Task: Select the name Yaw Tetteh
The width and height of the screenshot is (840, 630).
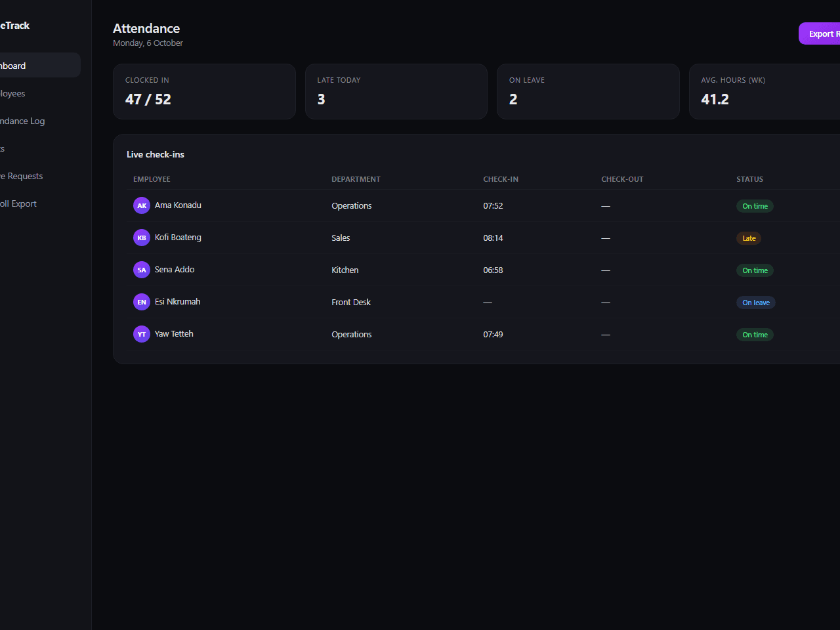Action: (x=174, y=334)
